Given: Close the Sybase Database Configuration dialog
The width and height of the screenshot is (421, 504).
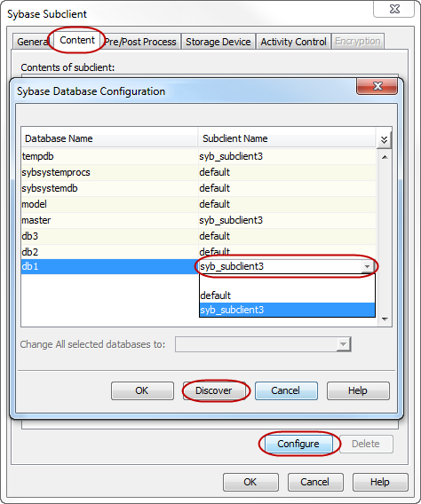Looking at the screenshot, I should [x=377, y=86].
